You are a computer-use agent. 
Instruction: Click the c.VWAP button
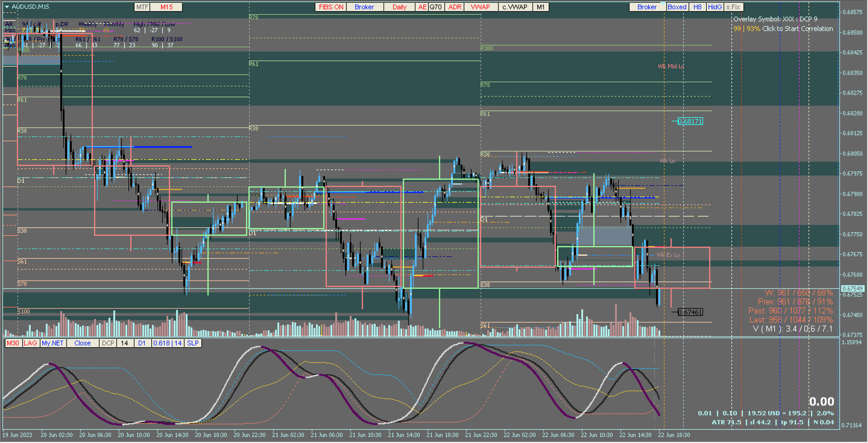515,7
